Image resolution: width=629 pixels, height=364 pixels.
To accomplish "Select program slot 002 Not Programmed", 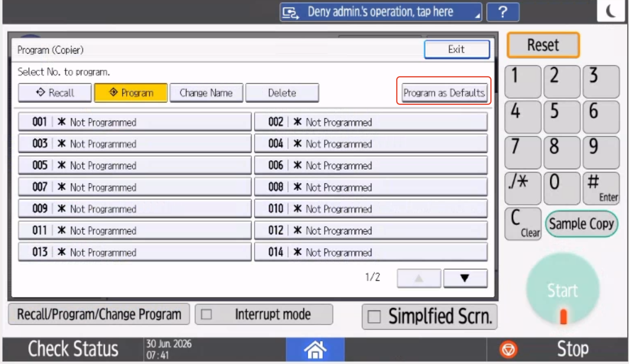I will coord(371,122).
